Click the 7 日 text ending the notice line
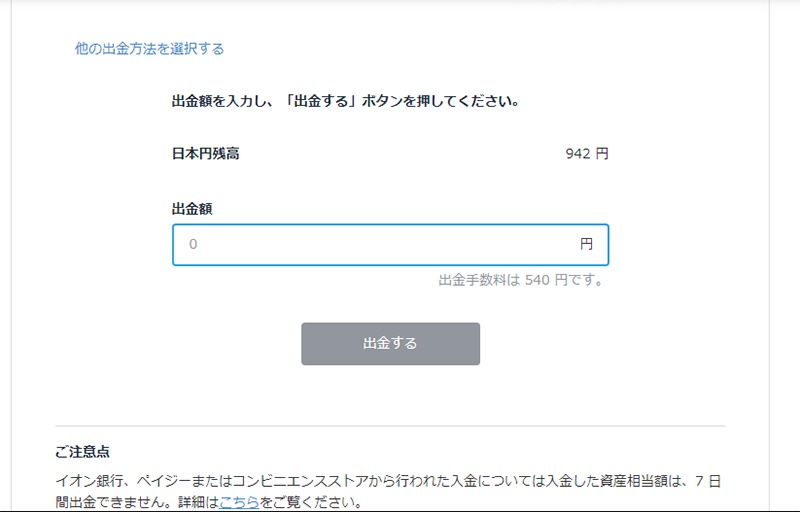The image size is (800, 512). [708, 481]
